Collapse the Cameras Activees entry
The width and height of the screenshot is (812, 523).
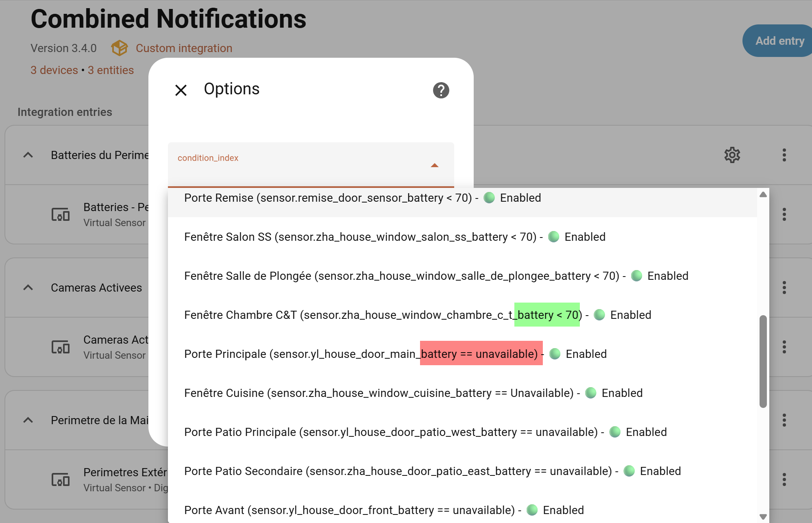point(28,288)
